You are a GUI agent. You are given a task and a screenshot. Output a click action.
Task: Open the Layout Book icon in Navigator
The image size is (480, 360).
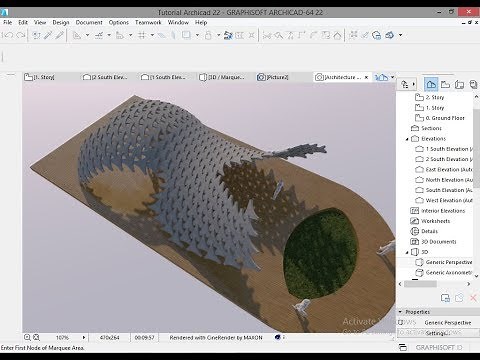tap(459, 84)
